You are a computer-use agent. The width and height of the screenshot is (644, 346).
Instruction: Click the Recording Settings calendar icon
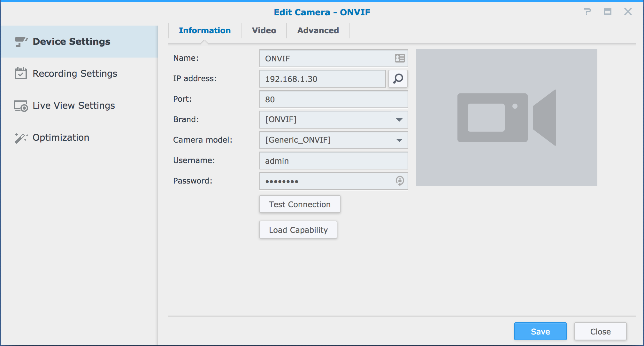pos(21,74)
